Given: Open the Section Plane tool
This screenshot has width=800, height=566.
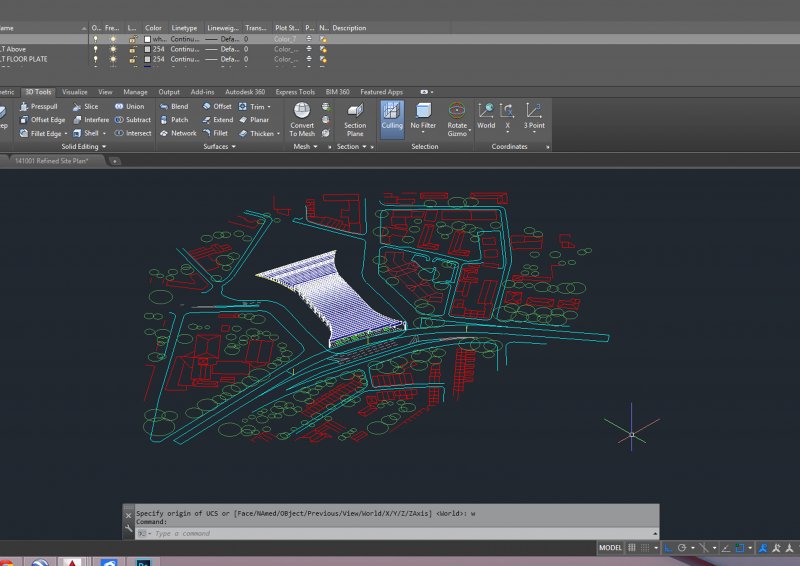Looking at the screenshot, I should point(355,111).
